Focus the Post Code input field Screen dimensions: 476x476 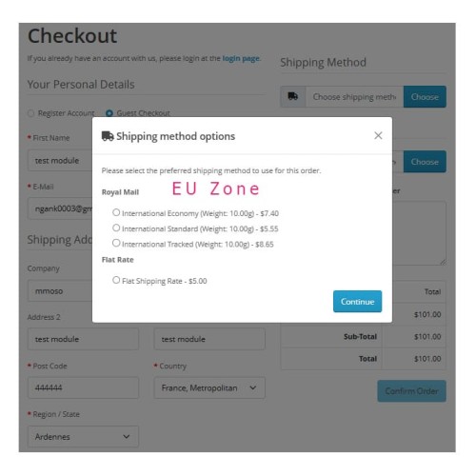pyautogui.click(x=83, y=387)
